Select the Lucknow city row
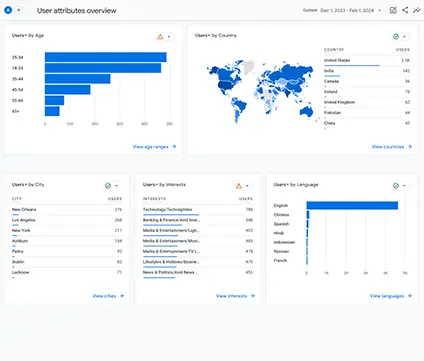This screenshot has width=424, height=361. click(67, 273)
